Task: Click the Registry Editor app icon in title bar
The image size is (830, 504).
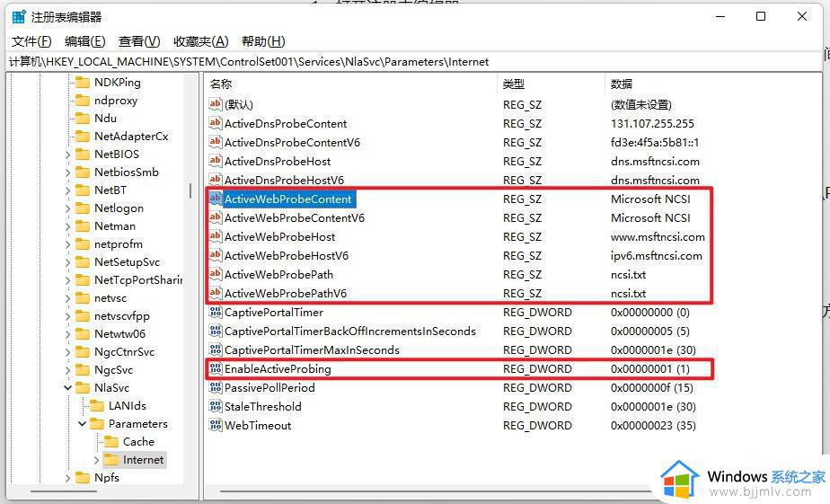Action: [x=19, y=17]
